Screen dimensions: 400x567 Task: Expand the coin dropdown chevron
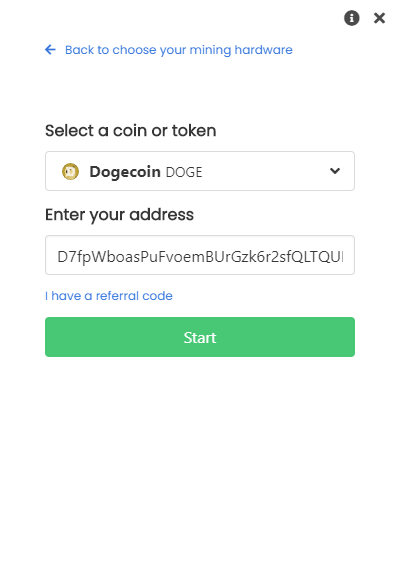pyautogui.click(x=335, y=171)
